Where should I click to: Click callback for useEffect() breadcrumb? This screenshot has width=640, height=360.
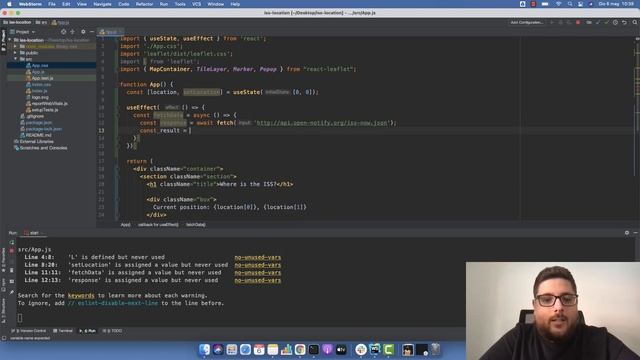pyautogui.click(x=158, y=224)
